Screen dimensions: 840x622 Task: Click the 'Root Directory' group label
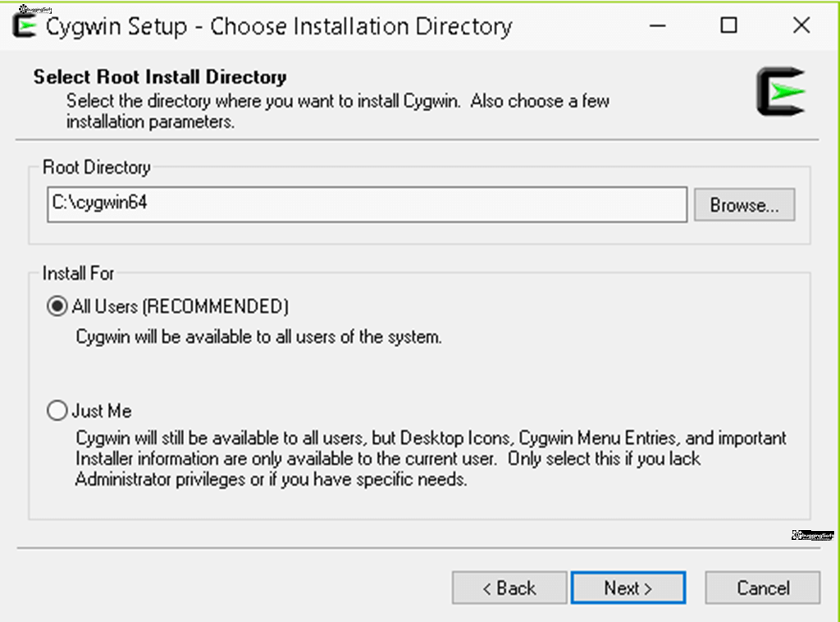97,167
